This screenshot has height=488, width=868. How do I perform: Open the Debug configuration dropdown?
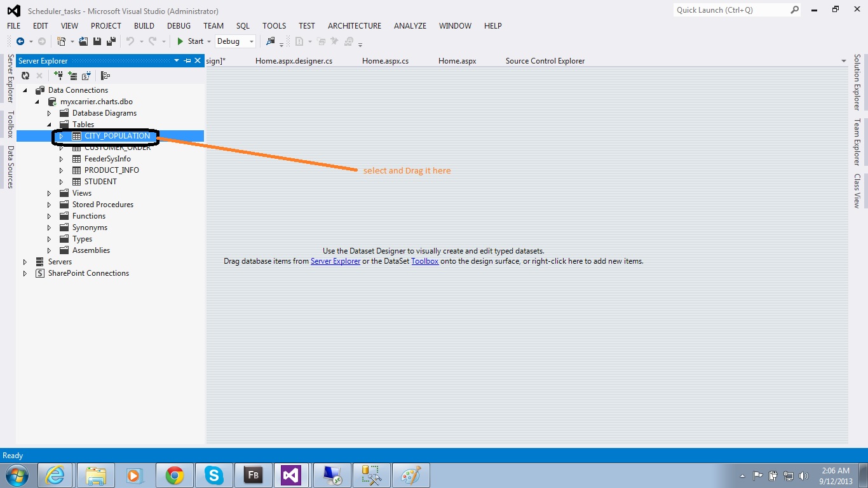250,41
